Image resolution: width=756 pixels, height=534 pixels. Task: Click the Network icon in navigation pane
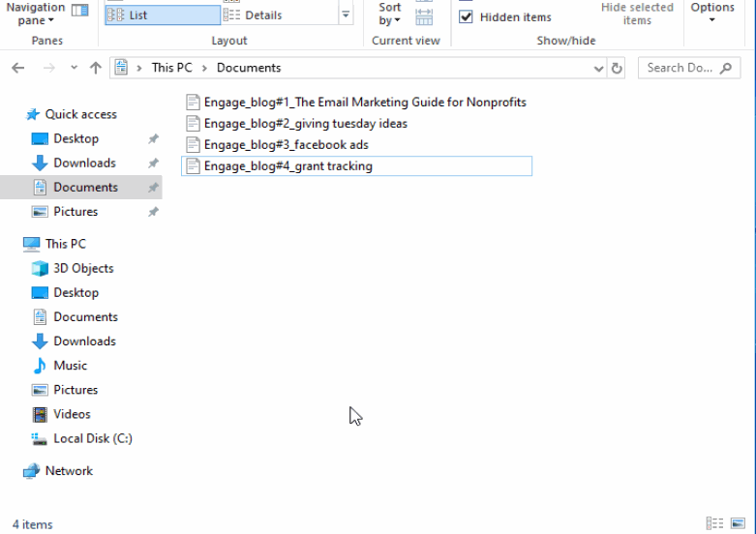[x=31, y=471]
